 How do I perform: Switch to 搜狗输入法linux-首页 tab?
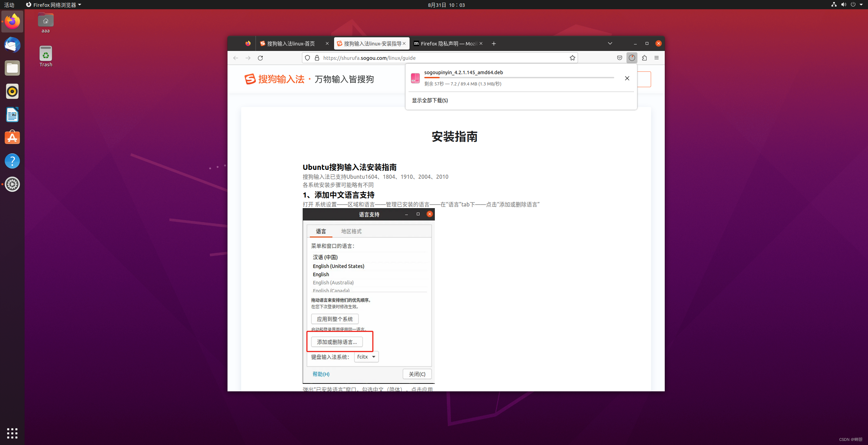pos(291,43)
